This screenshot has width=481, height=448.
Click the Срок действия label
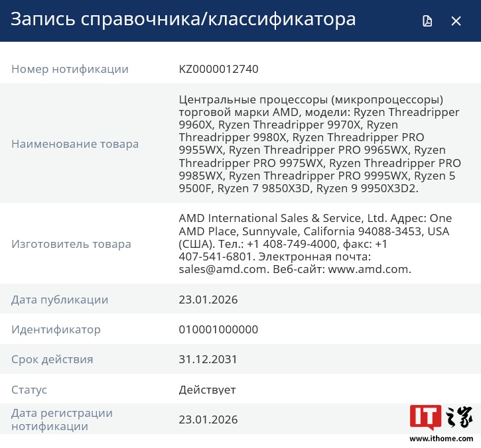pyautogui.click(x=52, y=359)
